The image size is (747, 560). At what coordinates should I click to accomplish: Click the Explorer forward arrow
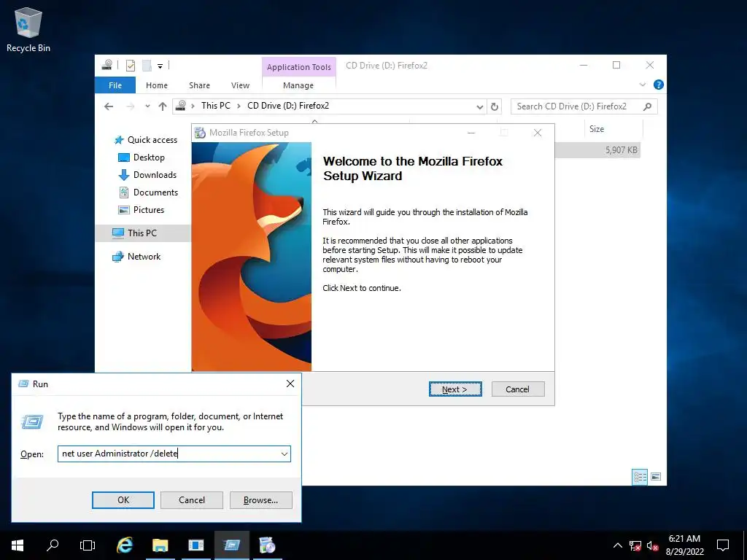130,106
